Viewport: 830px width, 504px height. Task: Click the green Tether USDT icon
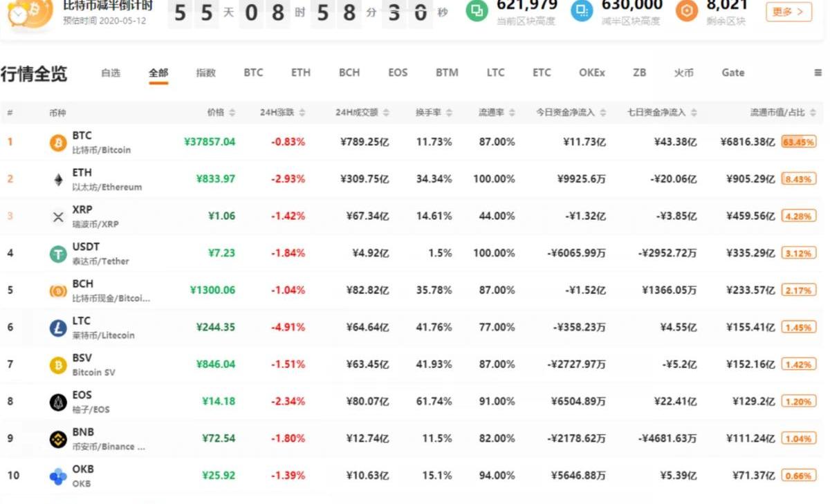(58, 254)
